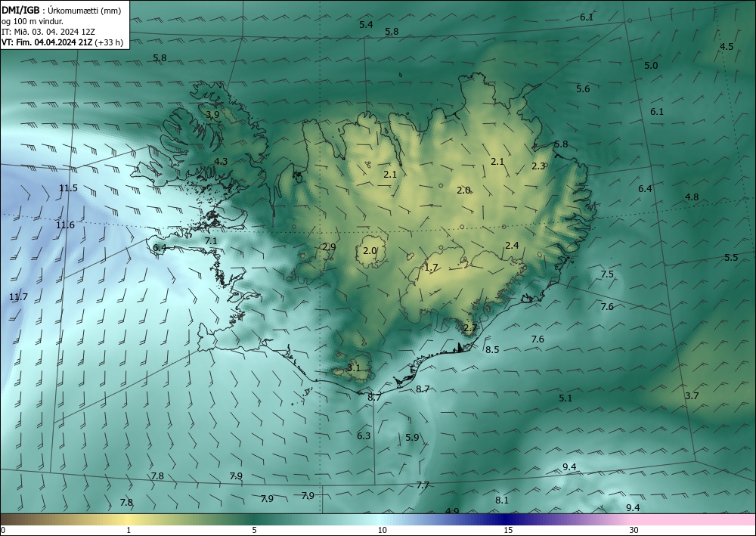Click the ocean value 11.5

point(68,188)
